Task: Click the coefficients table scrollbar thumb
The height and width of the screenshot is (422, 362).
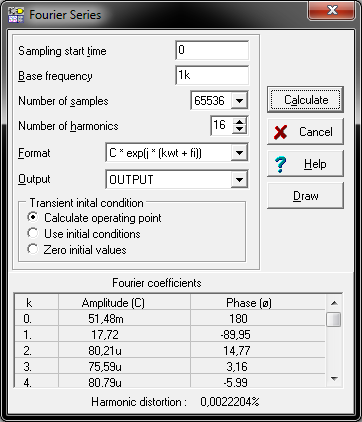Action: tap(334, 319)
